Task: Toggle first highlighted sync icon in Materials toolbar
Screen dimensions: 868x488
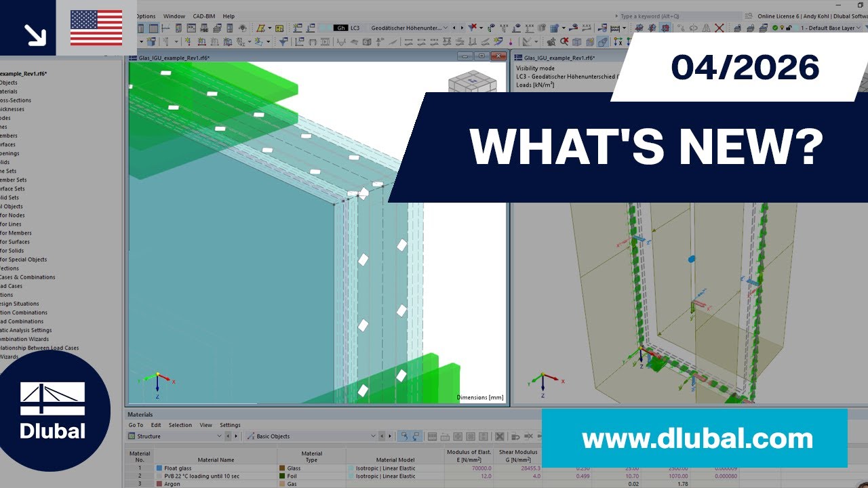Action: point(404,436)
